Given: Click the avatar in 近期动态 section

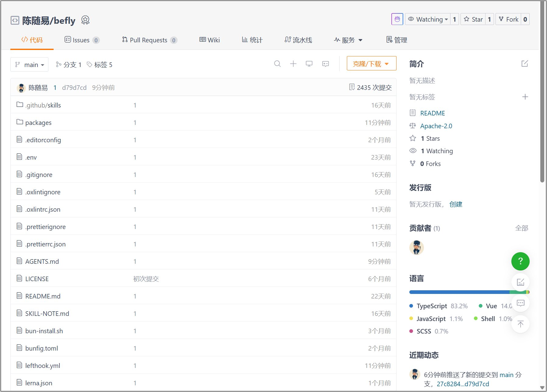Looking at the screenshot, I should coord(415,374).
